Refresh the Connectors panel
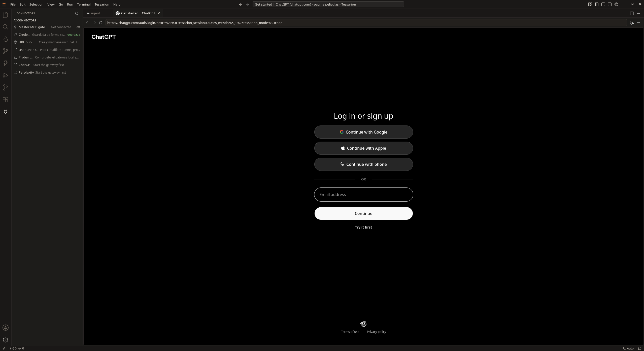This screenshot has width=644, height=351. coord(77,13)
